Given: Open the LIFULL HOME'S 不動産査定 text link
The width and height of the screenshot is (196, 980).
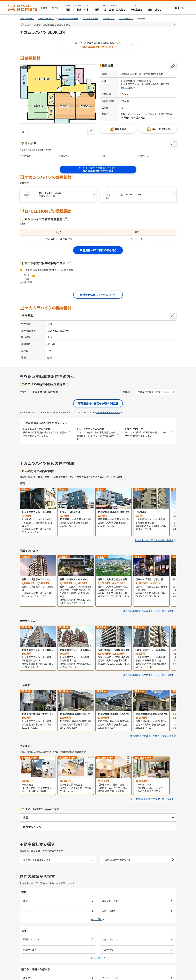Looking at the screenshot, I should coord(108,412).
